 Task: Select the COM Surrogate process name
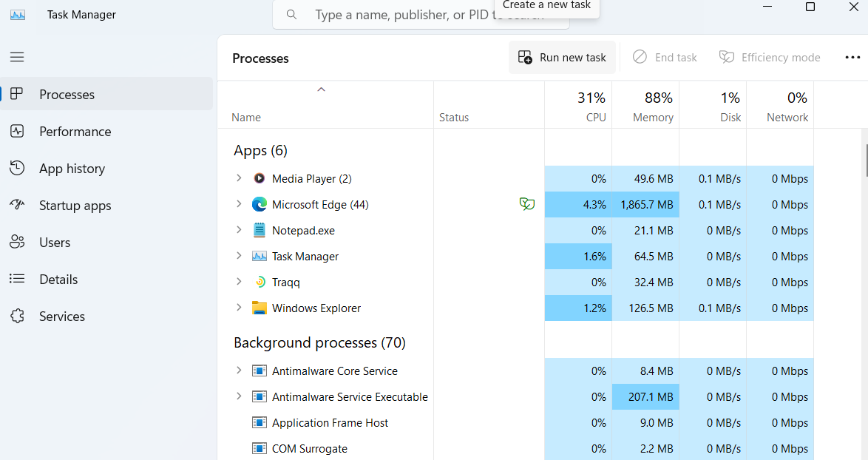[310, 449]
